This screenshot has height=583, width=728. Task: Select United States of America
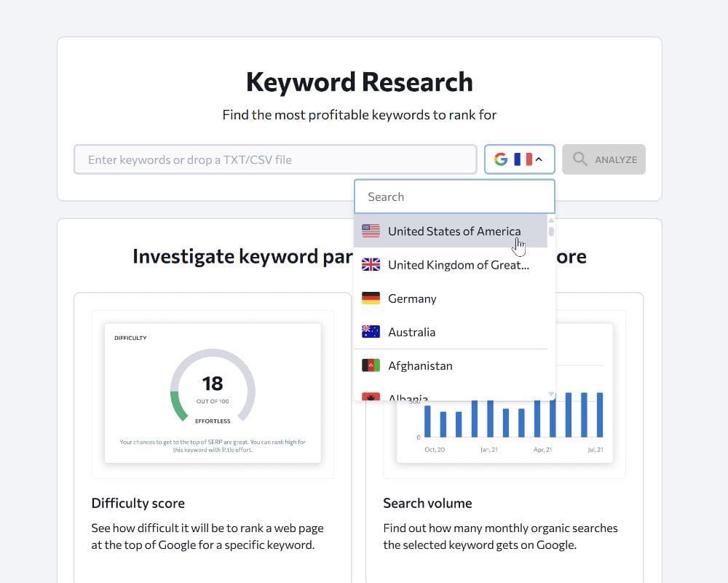tap(451, 231)
